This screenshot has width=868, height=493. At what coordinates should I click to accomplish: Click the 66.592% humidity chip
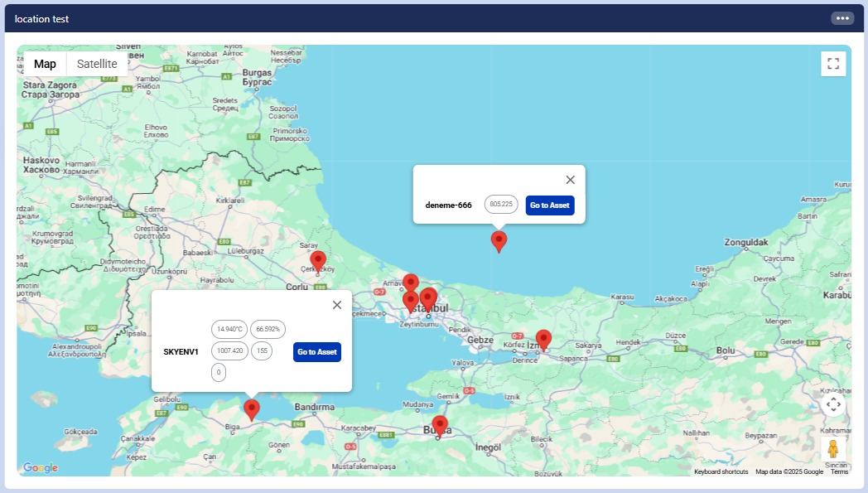coord(268,329)
